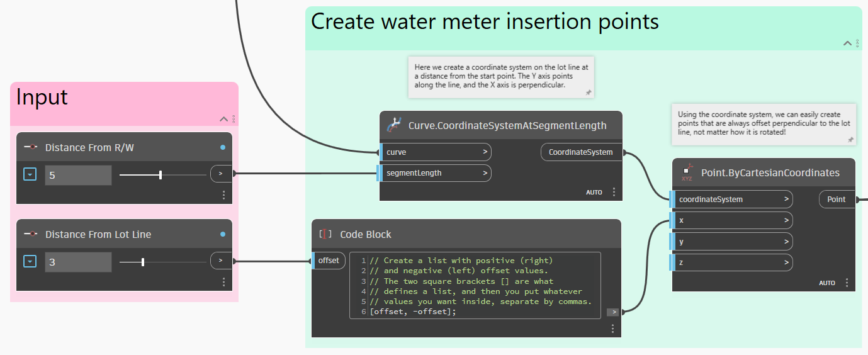Open Curve.CoordinateSystemAtSegmentLength node options menu
The image size is (868, 355).
coord(614,192)
